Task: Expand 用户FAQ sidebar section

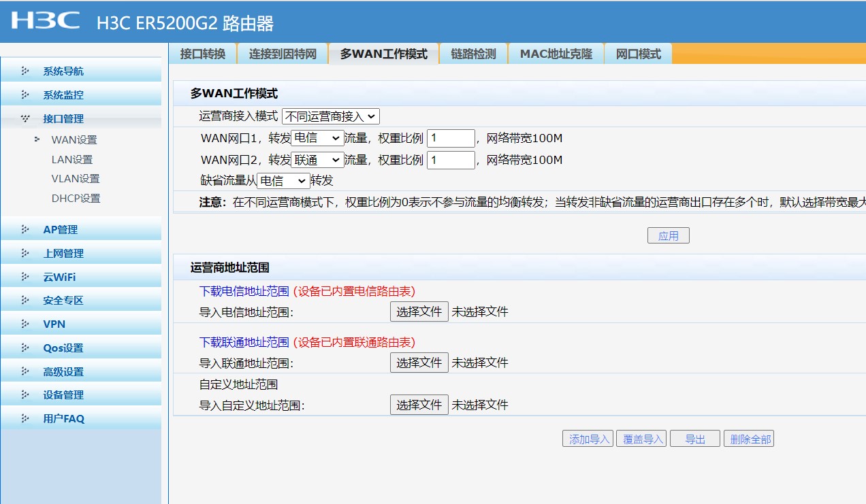Action: pyautogui.click(x=81, y=418)
